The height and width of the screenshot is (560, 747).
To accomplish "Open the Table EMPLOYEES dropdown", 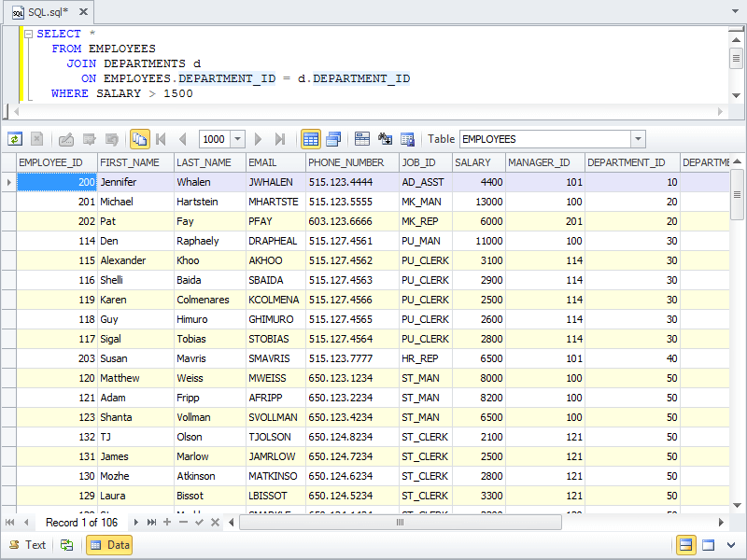I will point(638,139).
